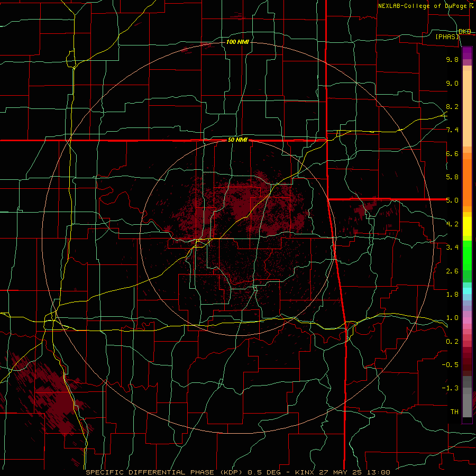
Task: Click the small echo east of the thick red state line
Action: [x=364, y=209]
